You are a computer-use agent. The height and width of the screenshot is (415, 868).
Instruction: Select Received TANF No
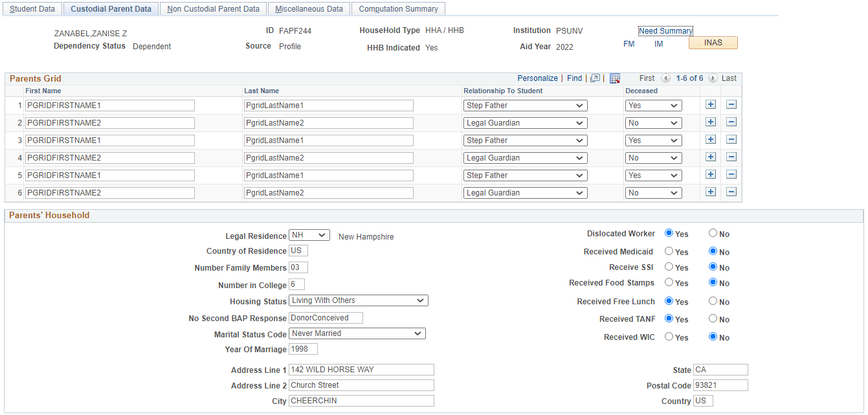pos(713,319)
